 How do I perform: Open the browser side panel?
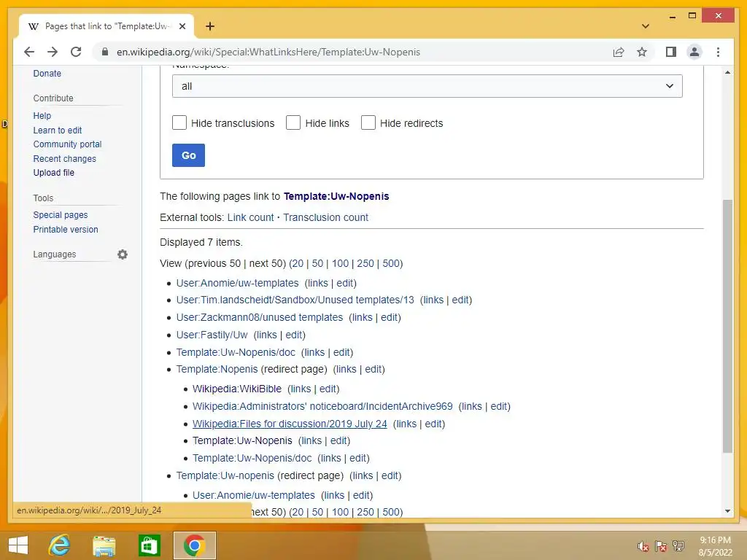(x=671, y=52)
